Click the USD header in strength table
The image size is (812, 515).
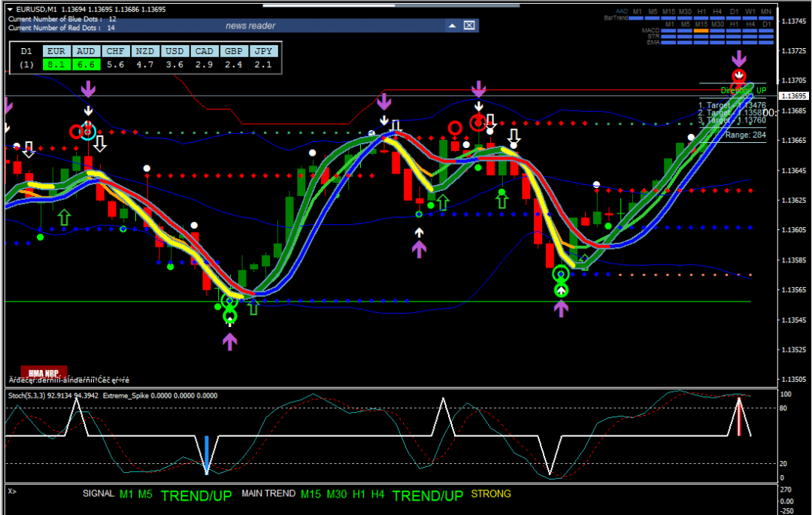pos(174,51)
